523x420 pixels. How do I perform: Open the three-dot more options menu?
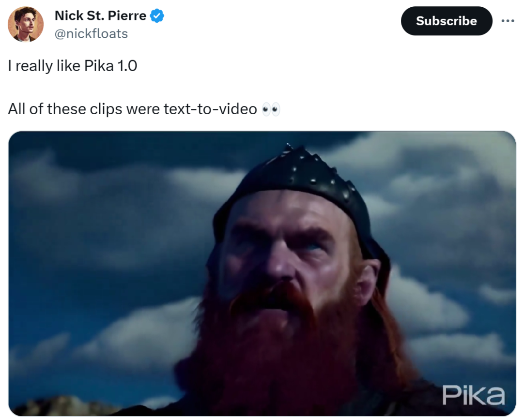(x=508, y=21)
